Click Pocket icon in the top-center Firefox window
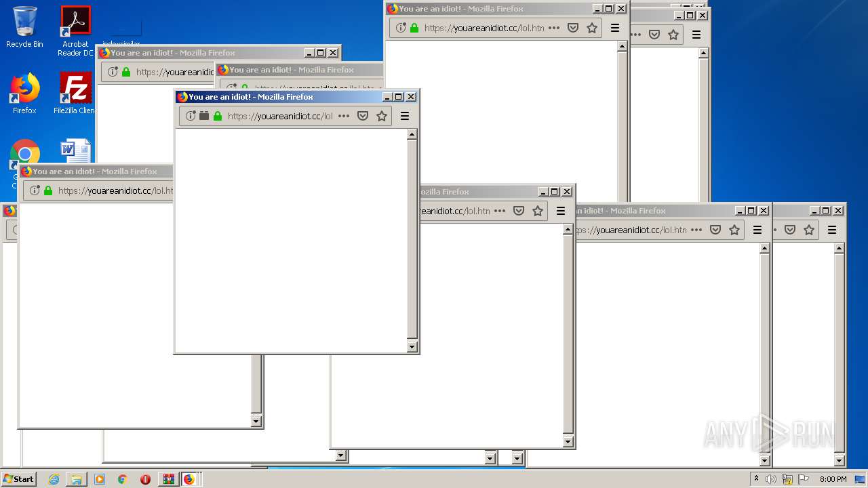868x488 pixels. (573, 28)
